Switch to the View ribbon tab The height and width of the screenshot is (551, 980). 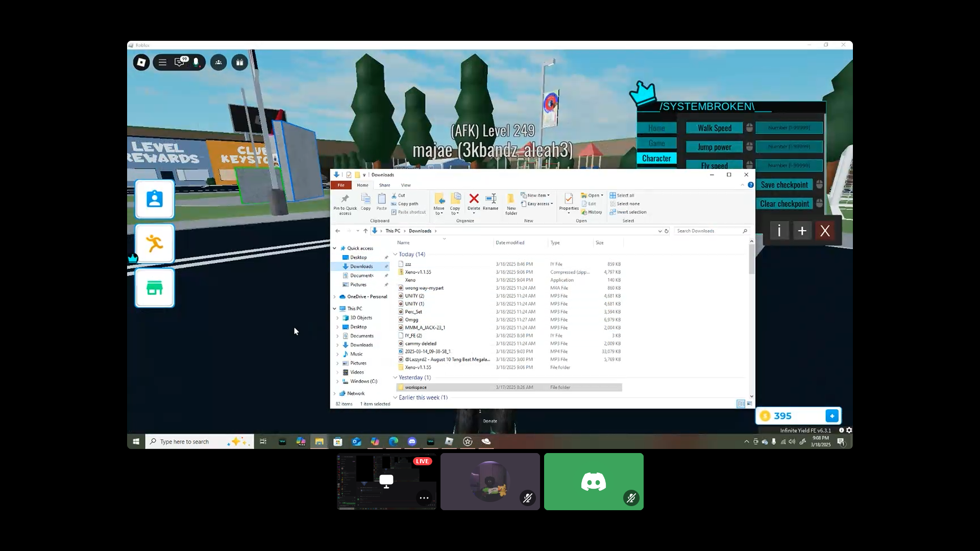[406, 185]
